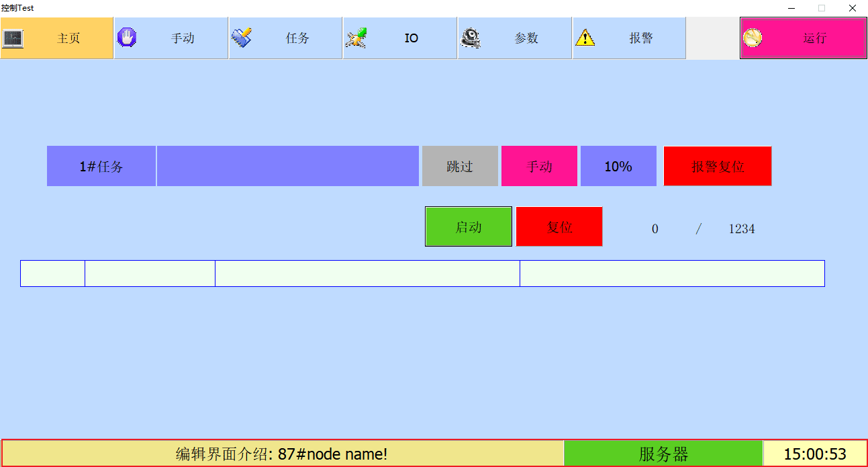Click the wide purple task name bar
The width and height of the screenshot is (868, 467).
[287, 166]
